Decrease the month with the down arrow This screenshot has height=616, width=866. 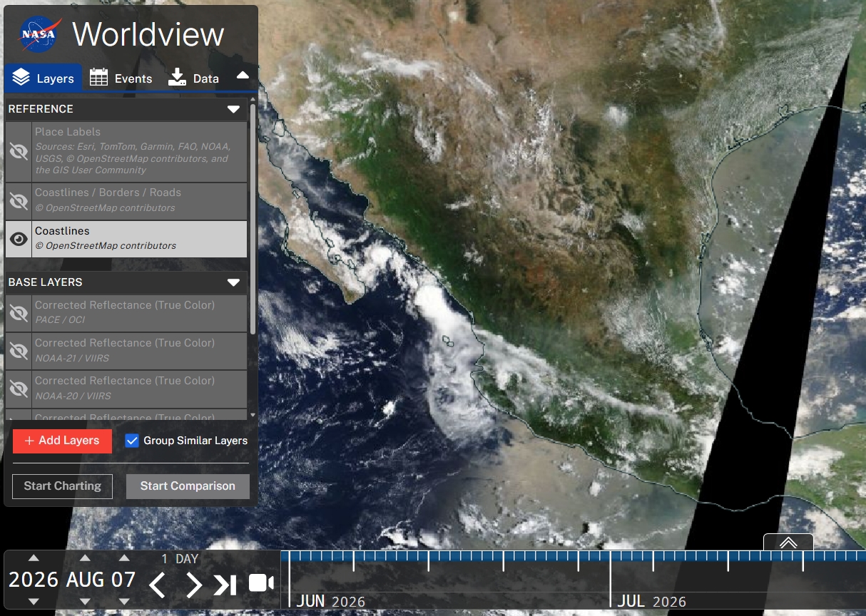coord(85,602)
